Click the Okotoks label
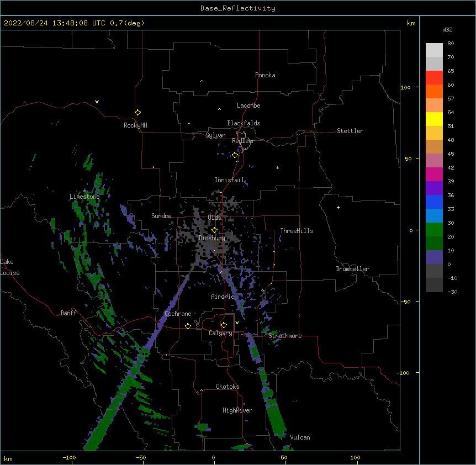Screen dimensions: 476x465 point(228,387)
